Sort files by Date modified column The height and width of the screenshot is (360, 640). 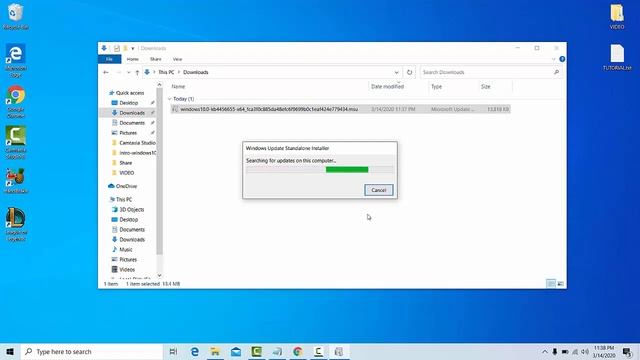click(387, 87)
